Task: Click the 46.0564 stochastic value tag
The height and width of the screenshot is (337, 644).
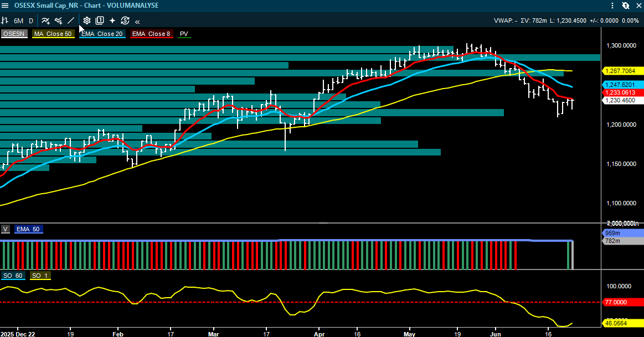Action: point(622,324)
